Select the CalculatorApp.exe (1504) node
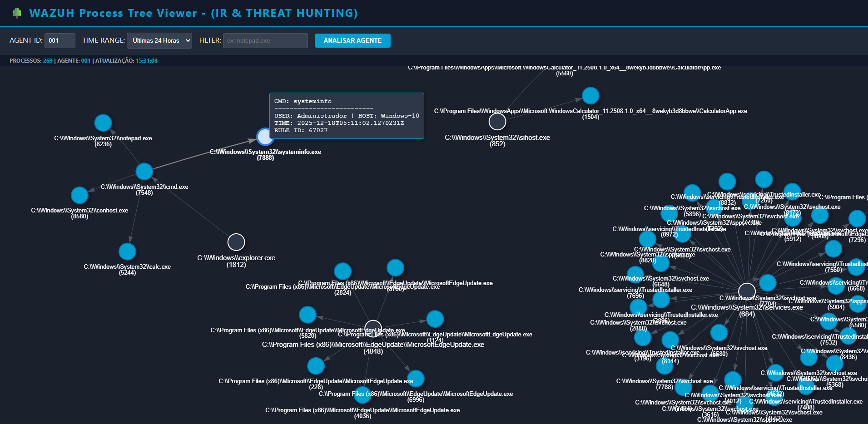Screen dimensions: 868x424 tap(590, 96)
